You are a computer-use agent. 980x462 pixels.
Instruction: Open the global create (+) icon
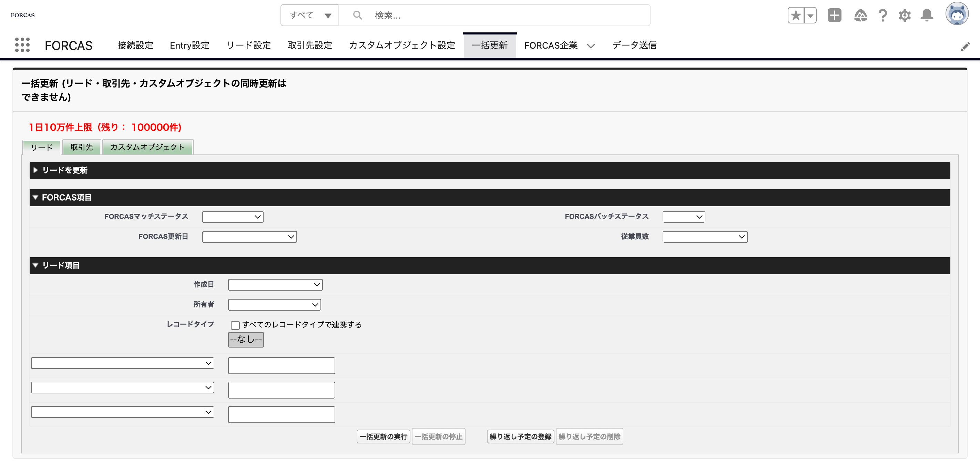[x=834, y=15]
